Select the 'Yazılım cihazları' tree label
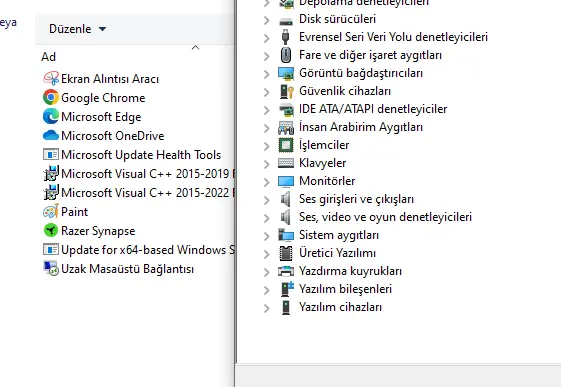 [x=340, y=307]
